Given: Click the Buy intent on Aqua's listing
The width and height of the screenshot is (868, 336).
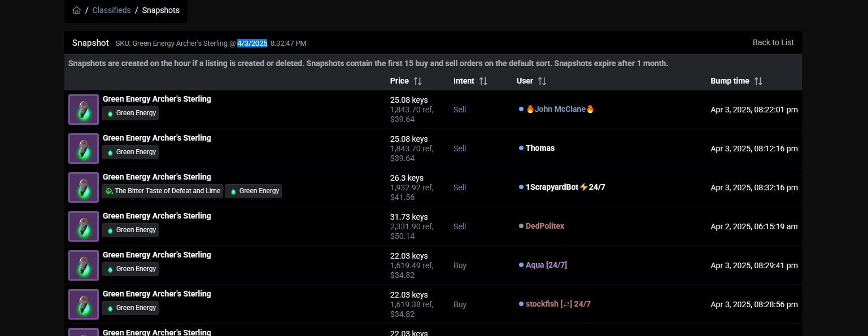Looking at the screenshot, I should [460, 265].
